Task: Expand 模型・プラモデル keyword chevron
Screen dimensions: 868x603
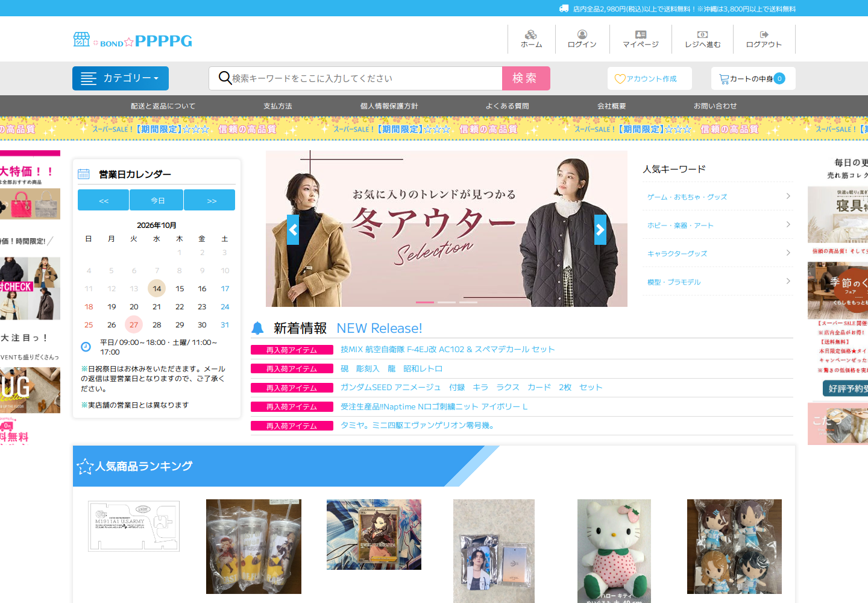Action: coord(788,281)
